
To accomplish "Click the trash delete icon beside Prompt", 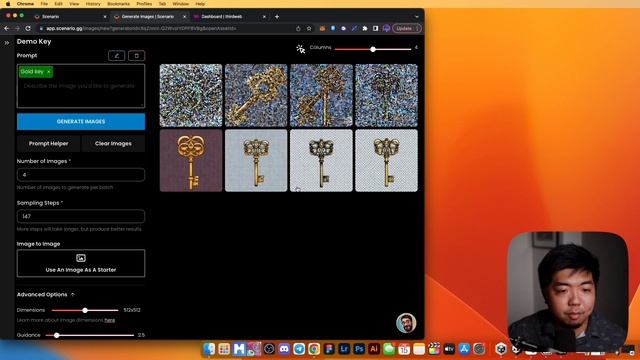I will coord(137,56).
